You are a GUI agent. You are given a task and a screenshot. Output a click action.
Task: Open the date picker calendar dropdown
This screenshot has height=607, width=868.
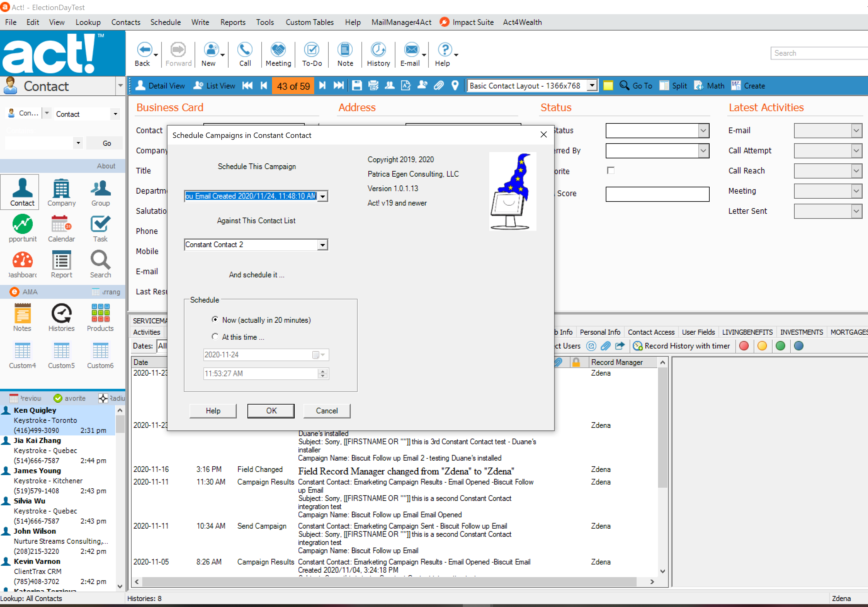(x=318, y=355)
